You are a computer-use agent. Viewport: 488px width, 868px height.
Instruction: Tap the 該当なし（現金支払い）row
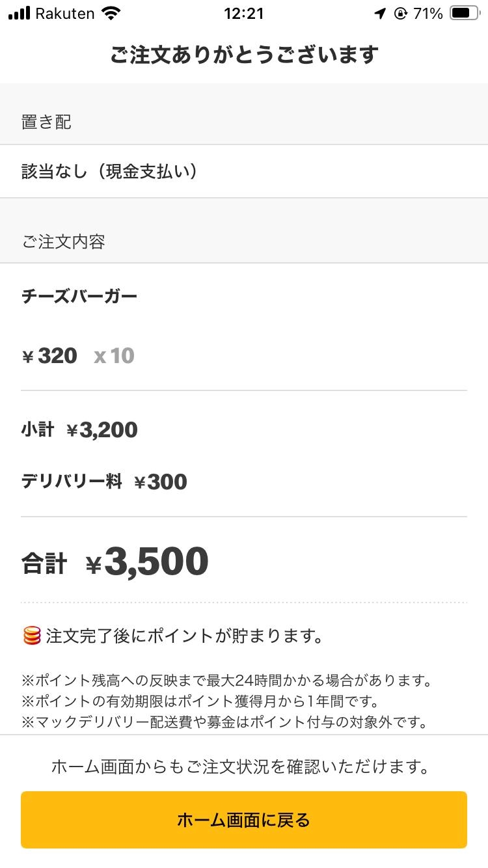244,171
